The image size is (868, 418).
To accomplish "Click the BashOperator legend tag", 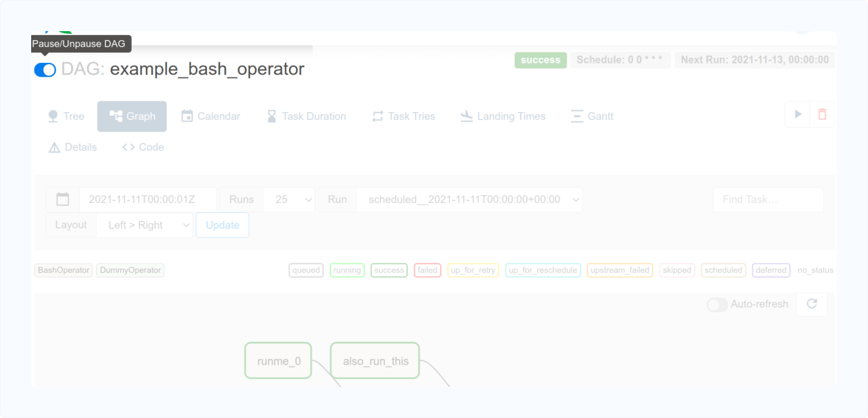I will coord(64,270).
